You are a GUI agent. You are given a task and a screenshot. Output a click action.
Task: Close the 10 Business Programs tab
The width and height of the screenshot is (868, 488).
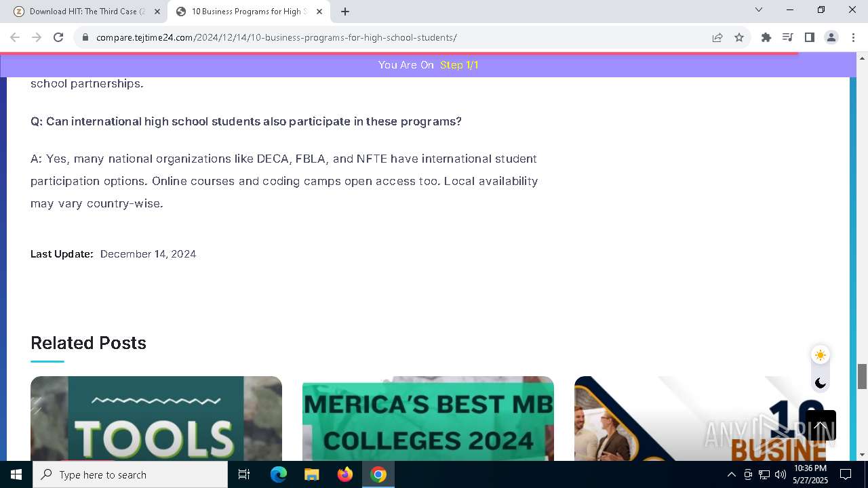click(319, 12)
